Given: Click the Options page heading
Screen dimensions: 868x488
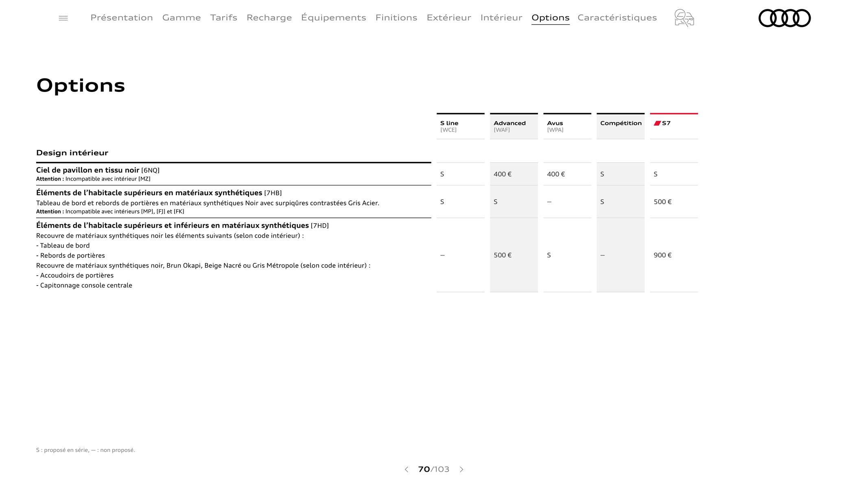Looking at the screenshot, I should [x=81, y=86].
